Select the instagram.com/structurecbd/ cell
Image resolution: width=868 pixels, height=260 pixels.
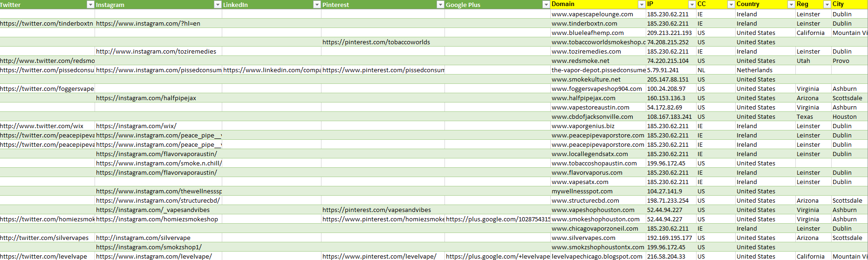pyautogui.click(x=158, y=200)
